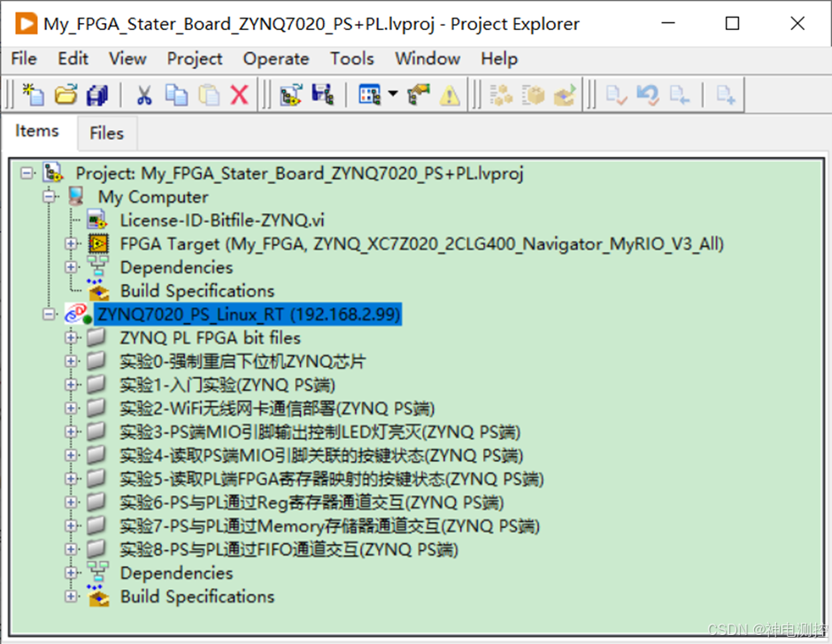Click the ZYNQ PL FPGA bit files folder icon
Viewport: 832px width, 644px height.
[x=96, y=337]
